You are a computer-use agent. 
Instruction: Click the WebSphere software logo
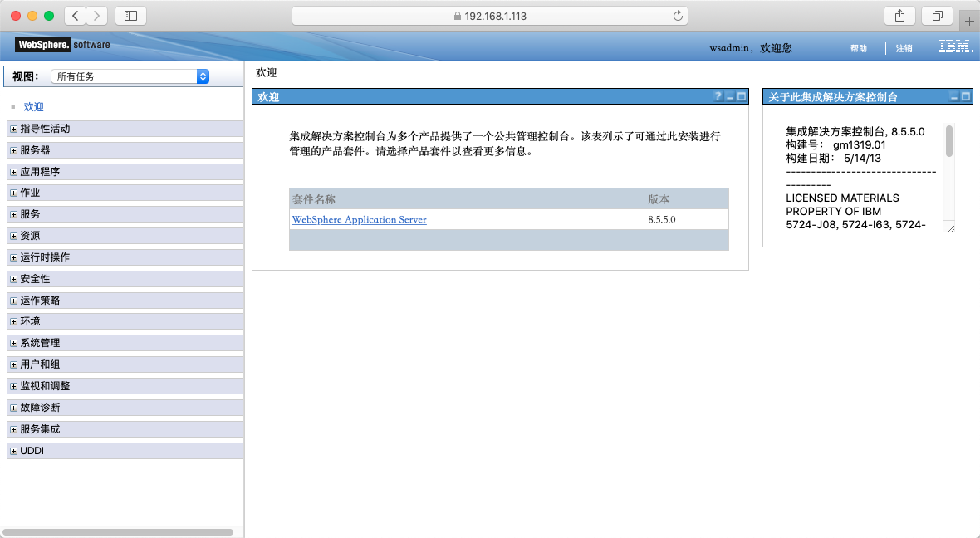pos(63,44)
